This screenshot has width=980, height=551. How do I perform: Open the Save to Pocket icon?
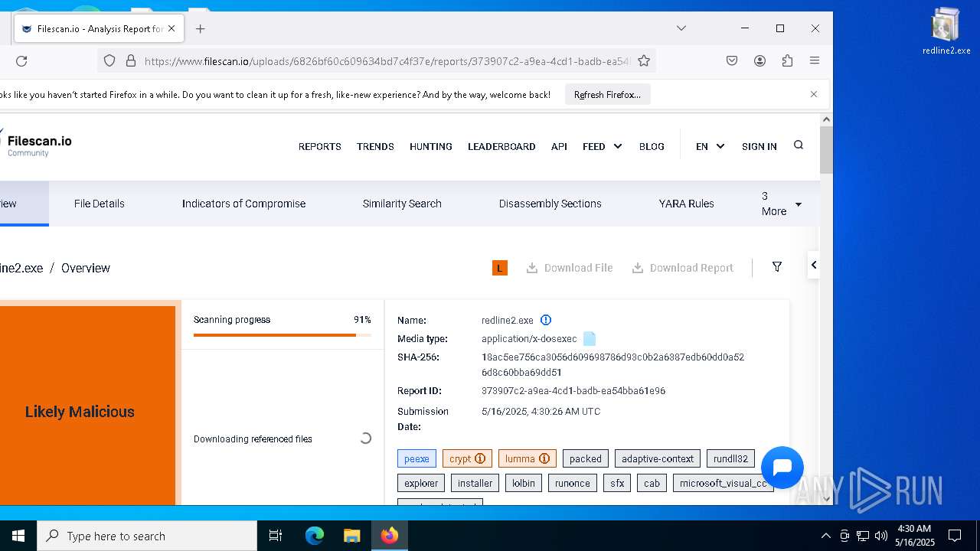pyautogui.click(x=732, y=60)
